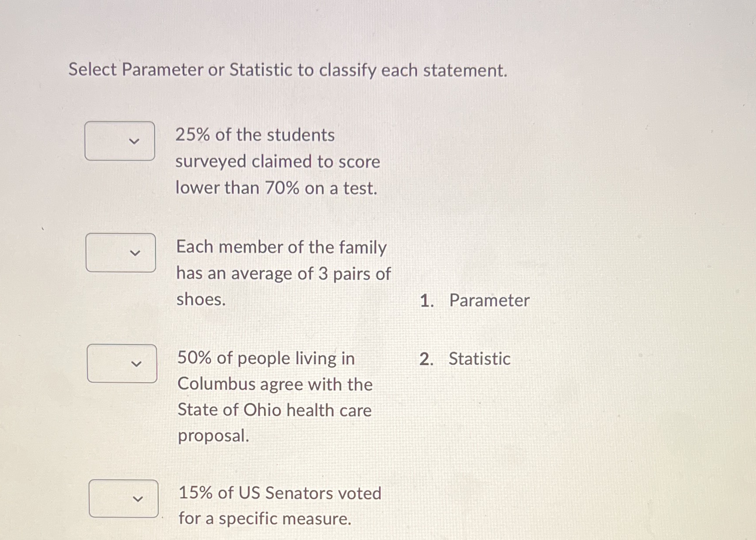
Task: Click the statement about average pairs of shoes
Action: pos(282,273)
